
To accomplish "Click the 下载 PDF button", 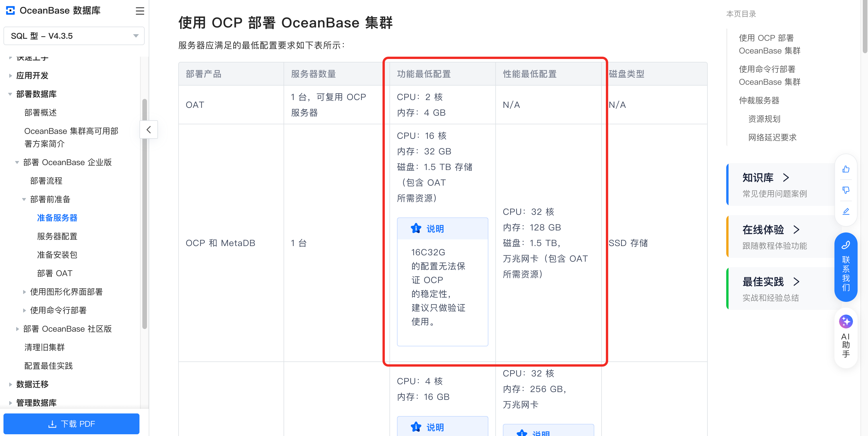I will coord(71,424).
